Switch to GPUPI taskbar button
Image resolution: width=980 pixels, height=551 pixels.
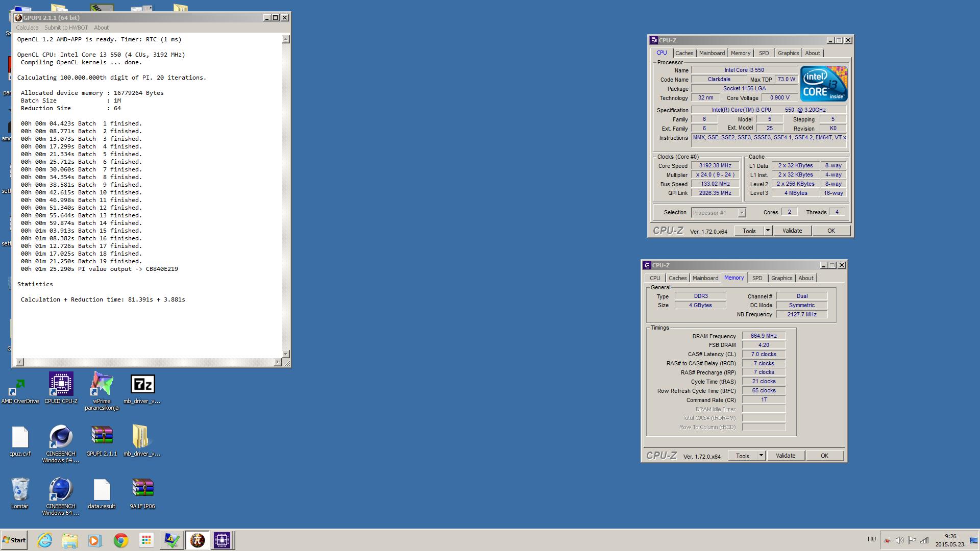197,540
